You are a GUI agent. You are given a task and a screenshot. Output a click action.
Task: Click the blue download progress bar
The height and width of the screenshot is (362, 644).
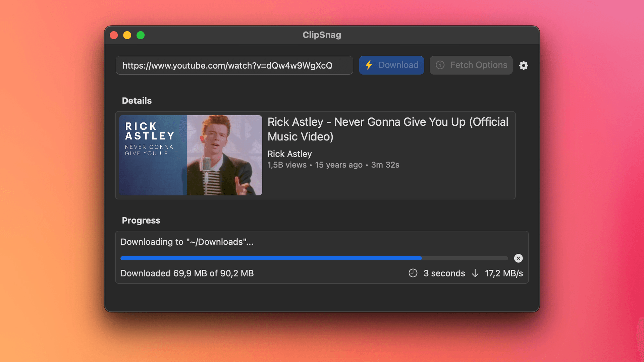coord(271,258)
